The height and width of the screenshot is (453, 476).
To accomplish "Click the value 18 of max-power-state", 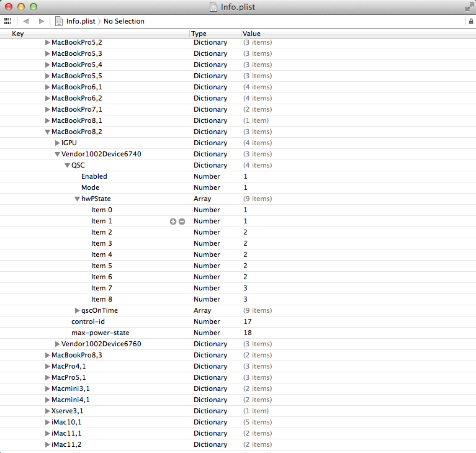I will (248, 333).
